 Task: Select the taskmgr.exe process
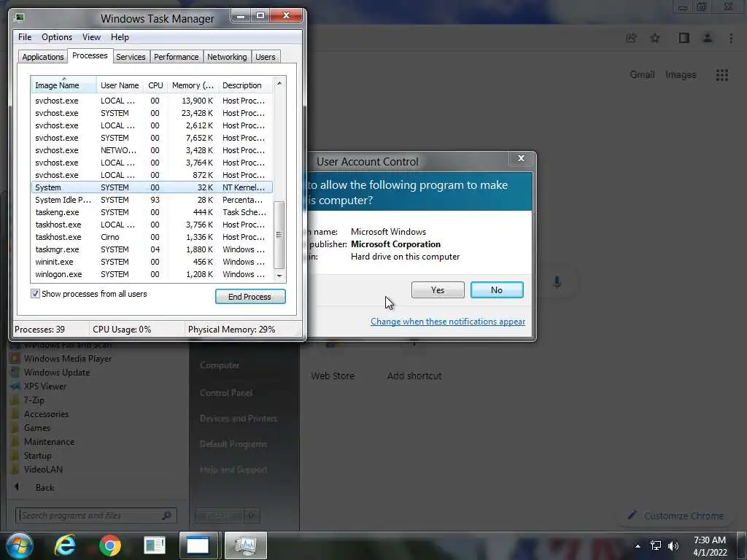click(x=152, y=249)
